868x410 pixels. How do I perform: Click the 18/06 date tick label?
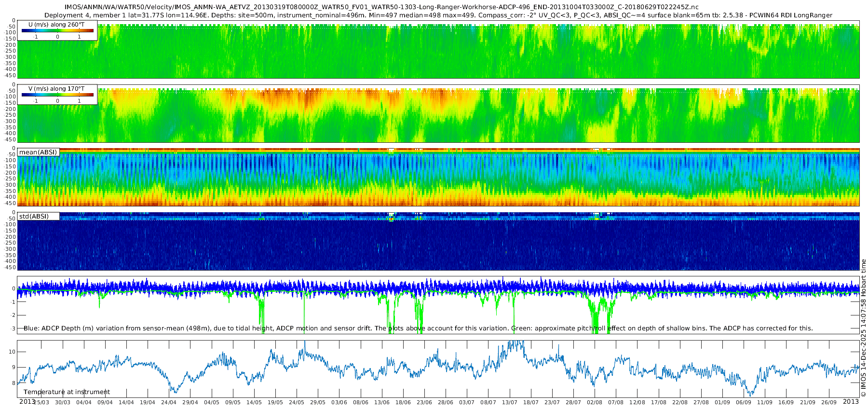point(403,402)
